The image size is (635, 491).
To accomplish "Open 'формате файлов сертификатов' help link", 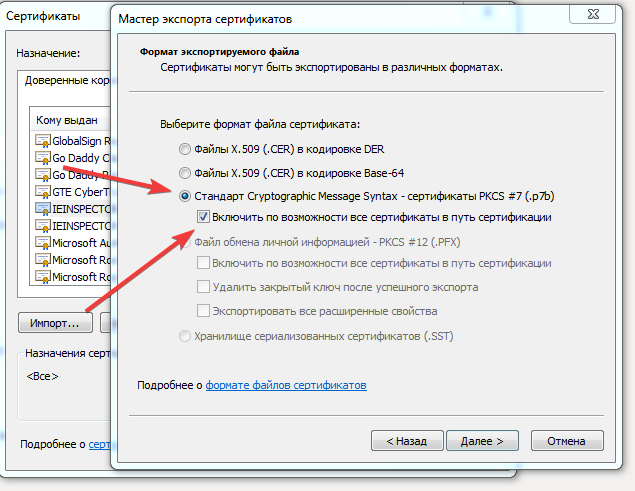I will (x=286, y=385).
